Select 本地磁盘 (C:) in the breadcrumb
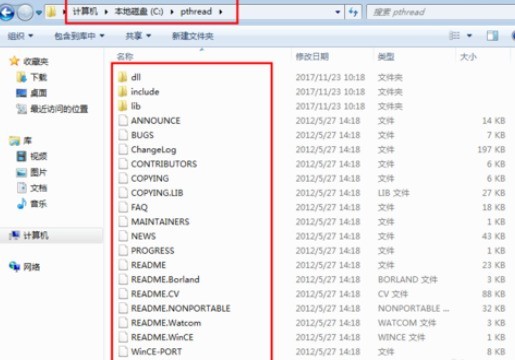The width and height of the screenshot is (515, 360). [139, 12]
